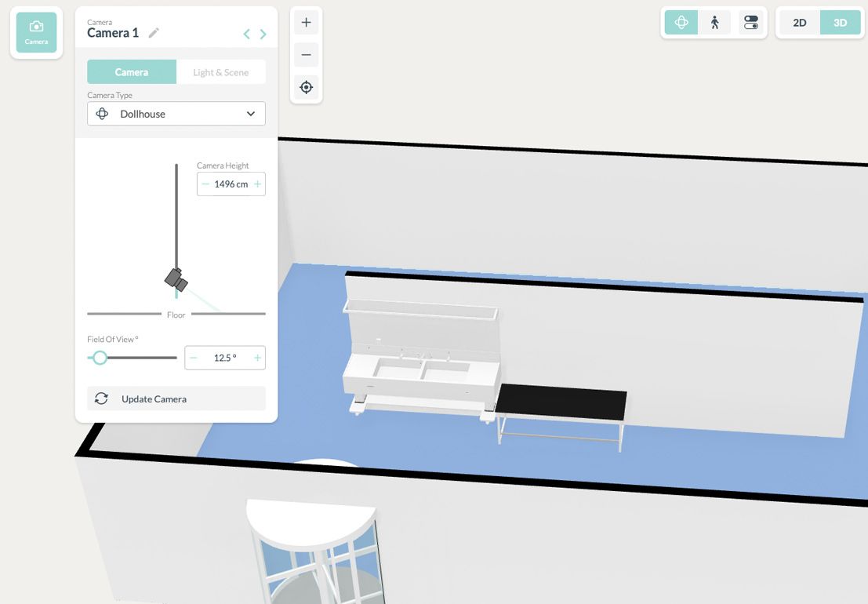Screen dimensions: 868x604
Task: Recenter view with the target icon
Action: 306,87
